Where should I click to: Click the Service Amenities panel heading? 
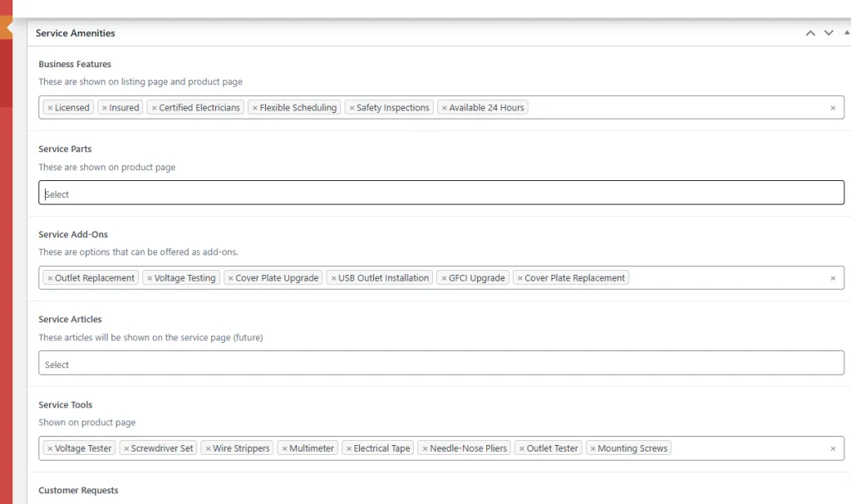click(x=76, y=33)
